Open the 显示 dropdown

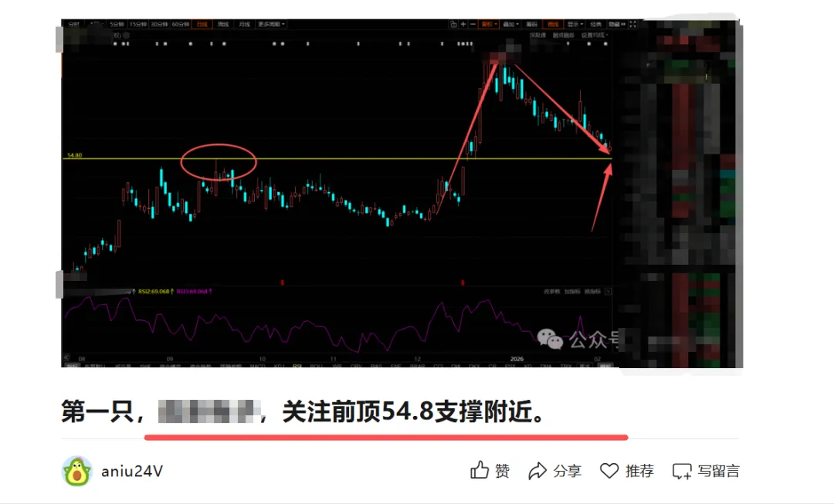pos(575,25)
